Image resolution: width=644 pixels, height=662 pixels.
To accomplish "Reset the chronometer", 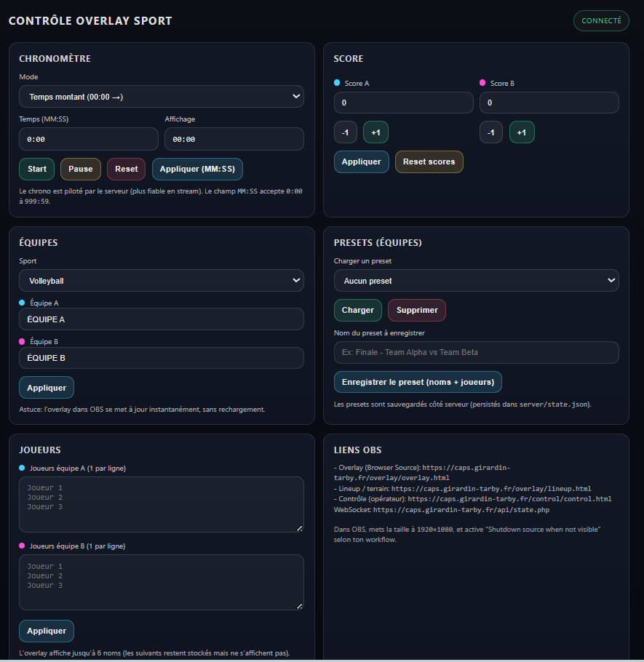I will point(127,169).
